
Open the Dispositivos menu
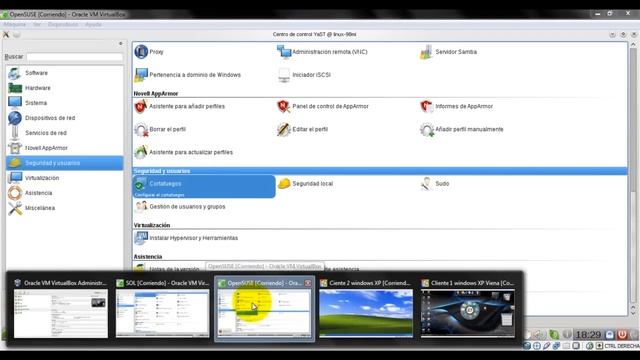coord(63,24)
